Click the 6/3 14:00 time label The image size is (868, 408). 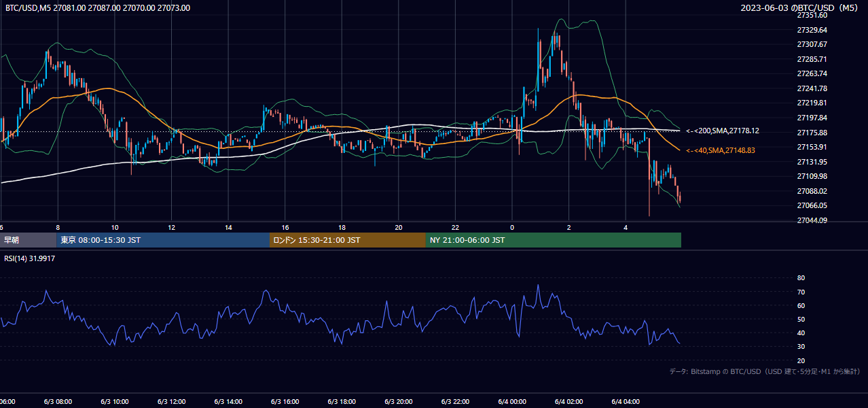pyautogui.click(x=228, y=402)
